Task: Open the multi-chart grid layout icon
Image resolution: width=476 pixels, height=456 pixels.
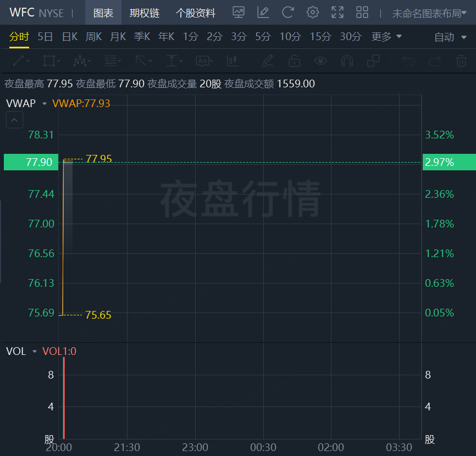Action: tap(362, 13)
